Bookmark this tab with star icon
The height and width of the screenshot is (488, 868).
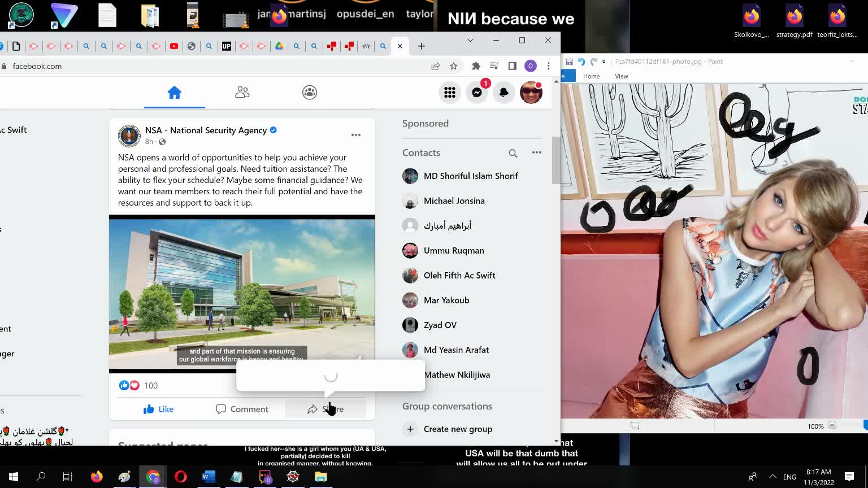454,66
